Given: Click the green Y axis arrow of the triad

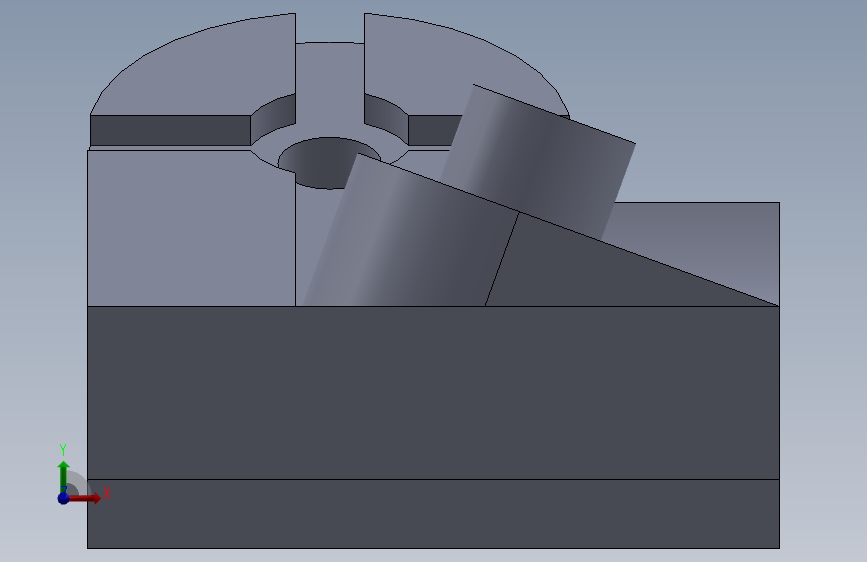Looking at the screenshot, I should point(64,476).
